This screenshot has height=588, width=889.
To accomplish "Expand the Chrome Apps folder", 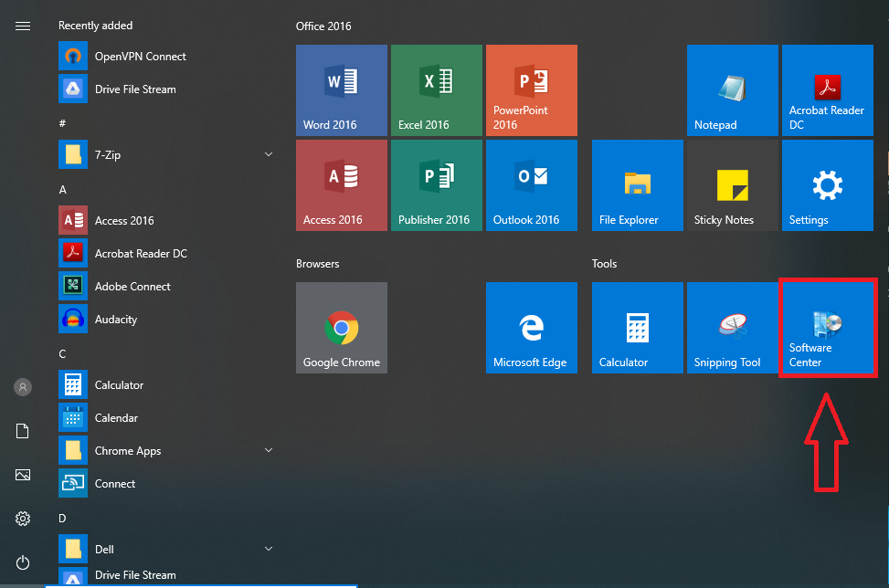I will click(x=269, y=451).
